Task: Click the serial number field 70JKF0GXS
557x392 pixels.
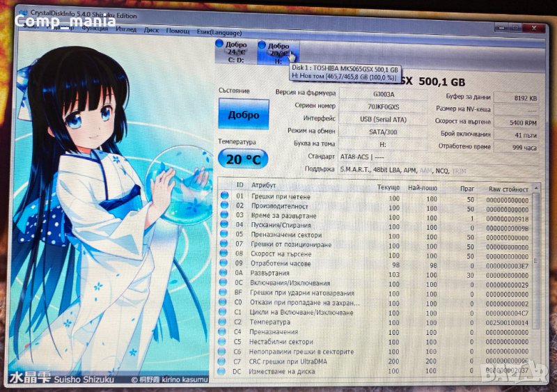Action: [383, 106]
